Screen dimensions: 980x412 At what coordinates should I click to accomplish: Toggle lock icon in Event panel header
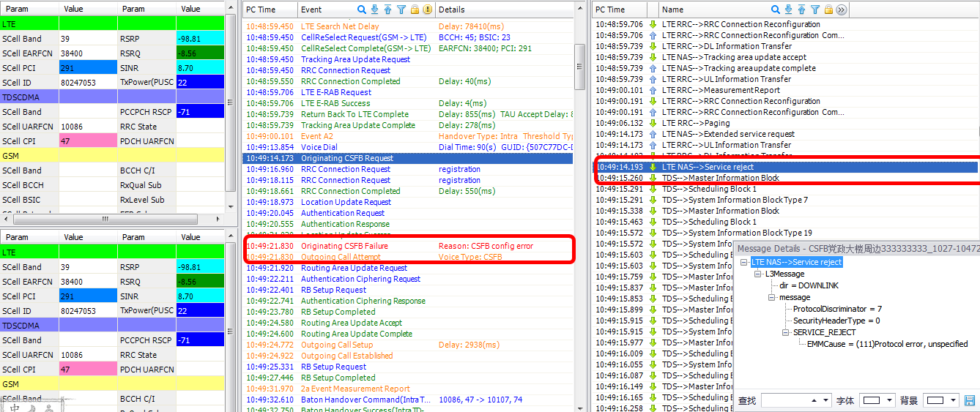point(415,10)
